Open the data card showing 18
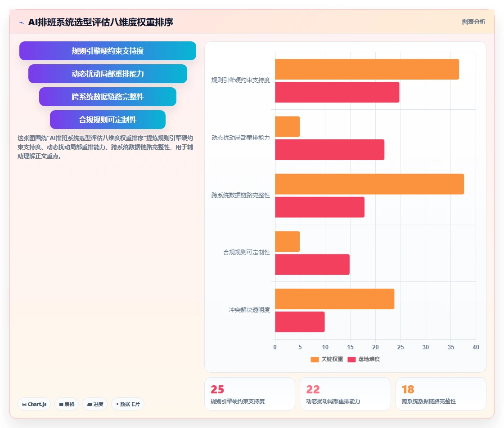Image resolution: width=504 pixels, height=428 pixels. click(x=441, y=394)
